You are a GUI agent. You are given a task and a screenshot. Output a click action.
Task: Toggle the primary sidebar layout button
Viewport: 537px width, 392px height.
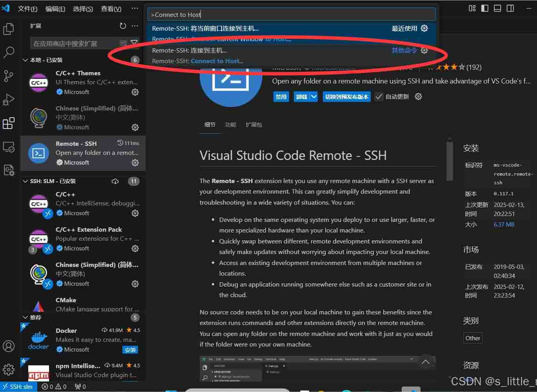485,8
